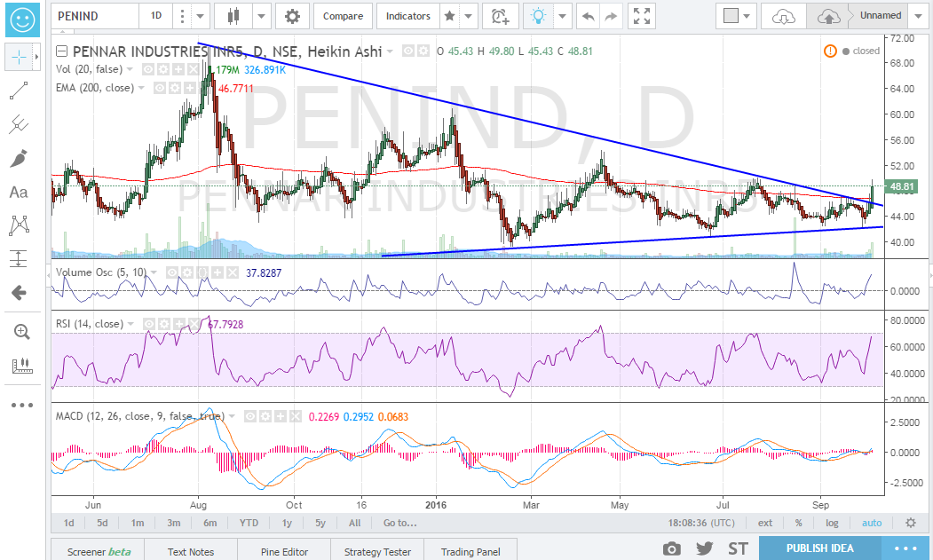Select the text annotation tool
Screen dimensions: 933x560
point(19,193)
